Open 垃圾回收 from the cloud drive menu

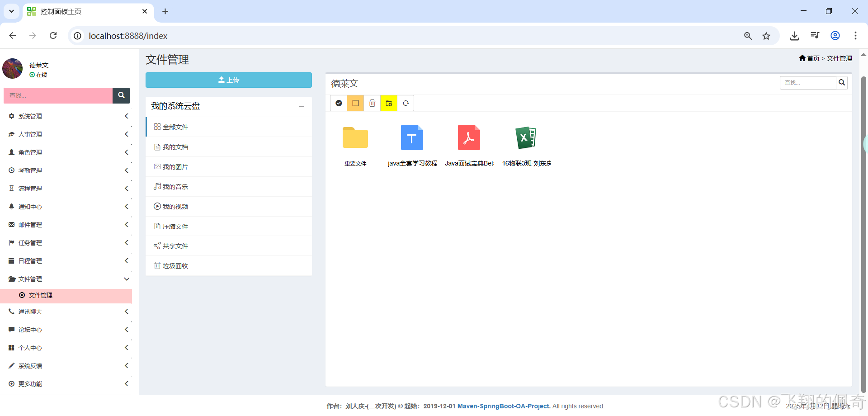(x=175, y=265)
